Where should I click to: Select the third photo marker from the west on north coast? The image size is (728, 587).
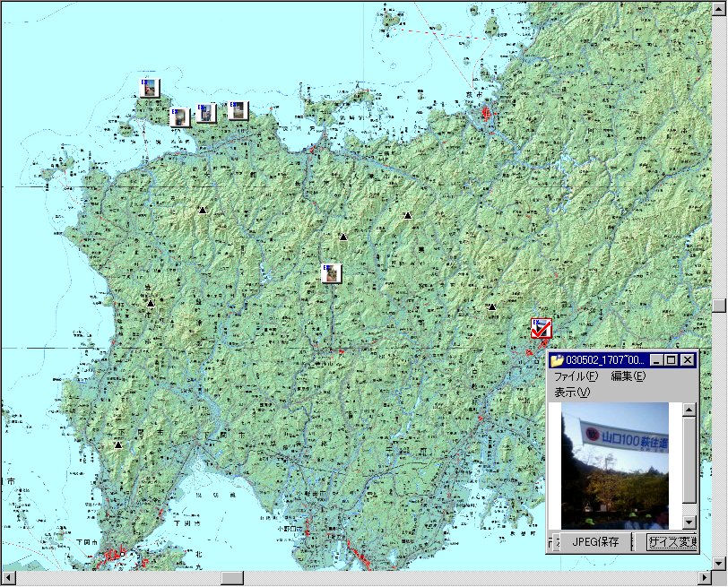click(x=207, y=112)
